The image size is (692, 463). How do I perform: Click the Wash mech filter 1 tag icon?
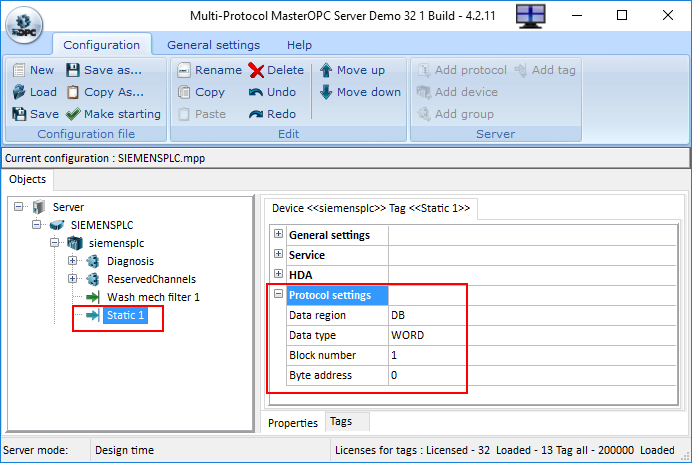[93, 297]
